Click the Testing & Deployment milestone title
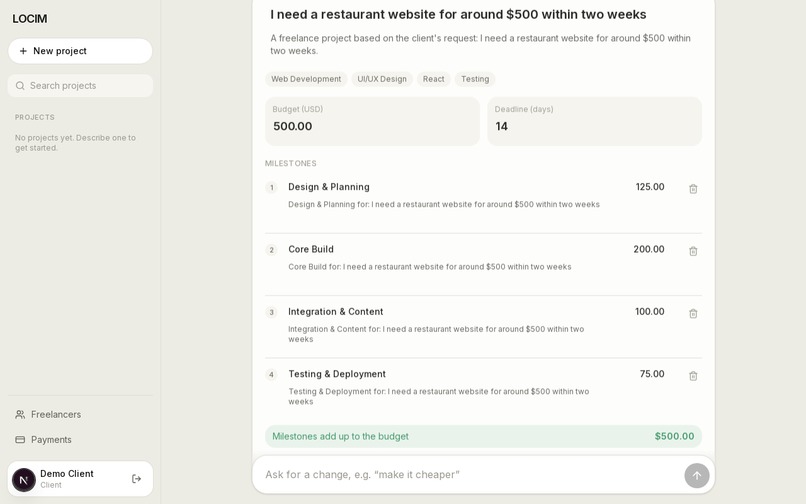This screenshot has width=806, height=504. pos(337,374)
